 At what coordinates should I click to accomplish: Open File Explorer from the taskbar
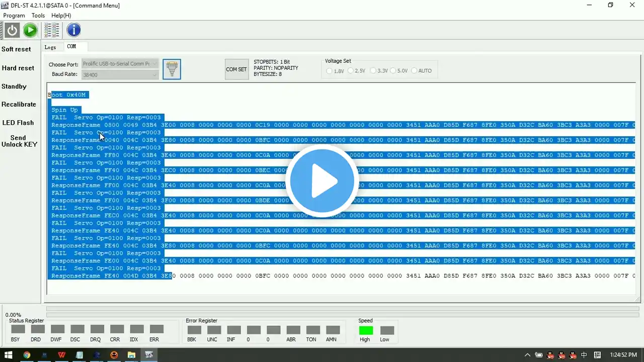pyautogui.click(x=131, y=355)
